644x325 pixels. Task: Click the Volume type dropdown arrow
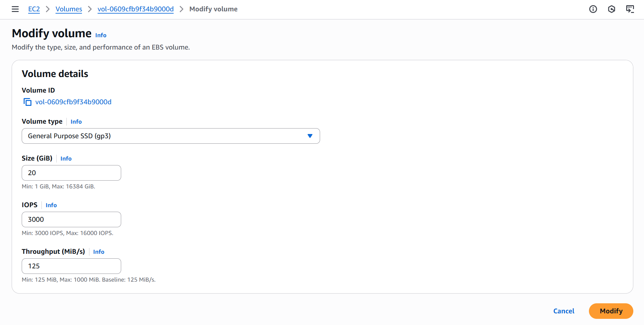pos(310,136)
